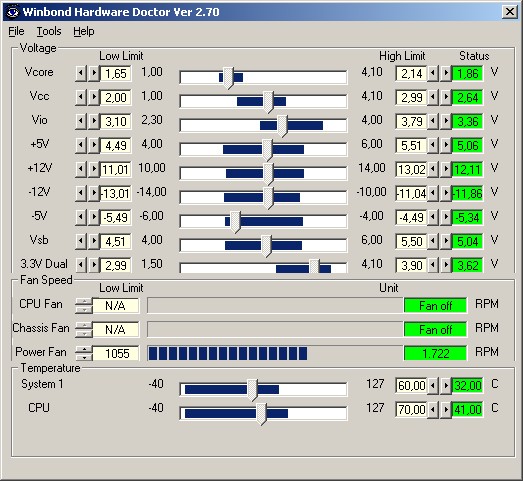Image resolution: width=523 pixels, height=481 pixels.
Task: Close the Hardware Doctor window
Action: tap(509, 12)
